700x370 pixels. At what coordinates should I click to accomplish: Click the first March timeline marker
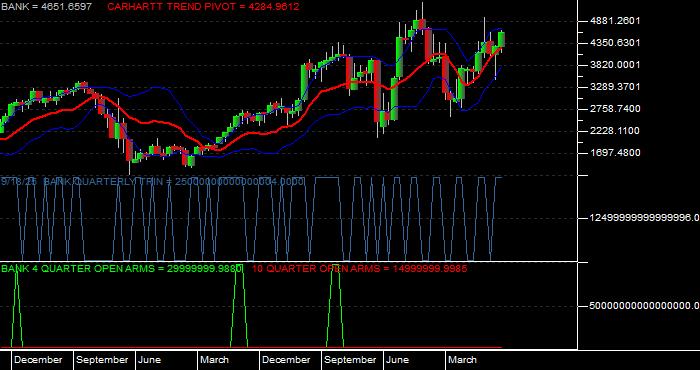pyautogui.click(x=214, y=360)
